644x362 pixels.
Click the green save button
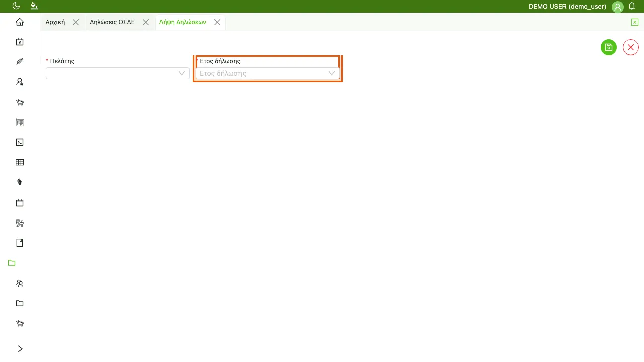(609, 47)
